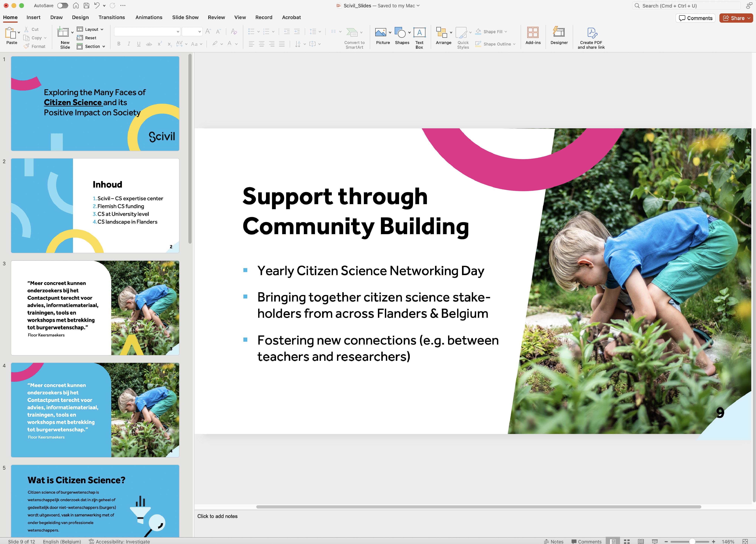Toggle the AutoSave switch
Image resolution: width=756 pixels, height=544 pixels.
coord(62,6)
